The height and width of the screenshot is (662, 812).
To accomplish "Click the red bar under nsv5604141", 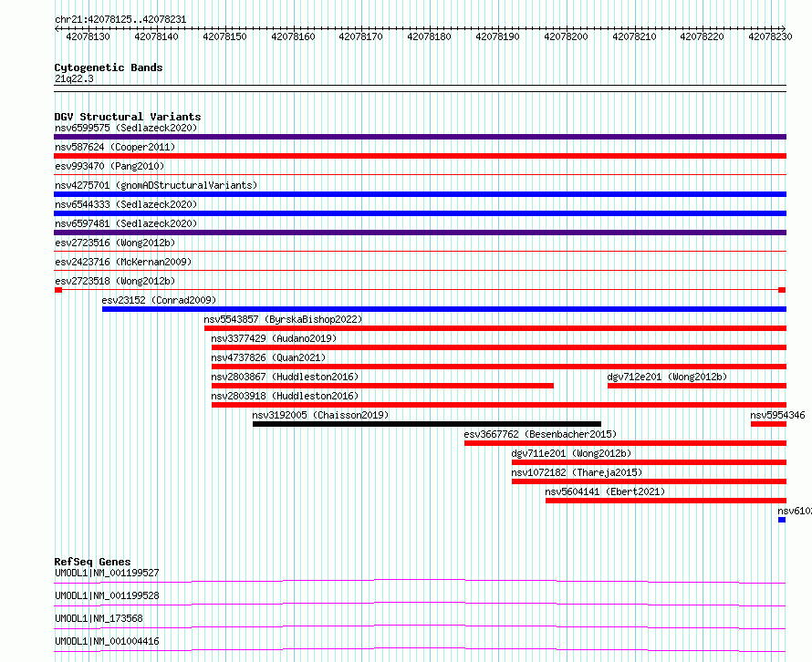I will [x=666, y=501].
